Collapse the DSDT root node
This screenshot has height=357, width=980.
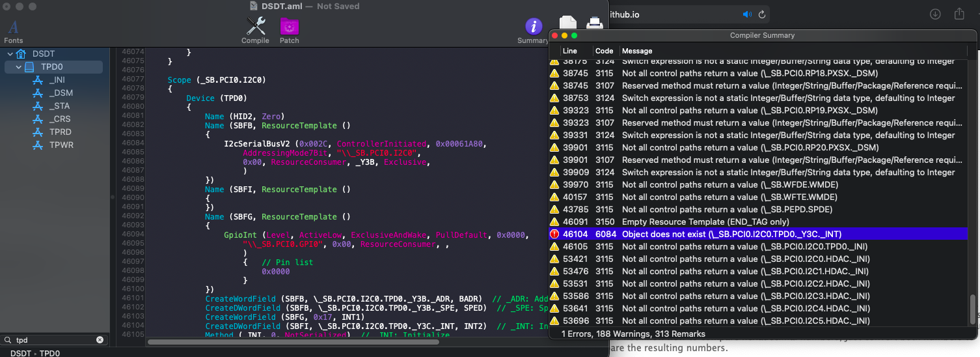[x=10, y=54]
